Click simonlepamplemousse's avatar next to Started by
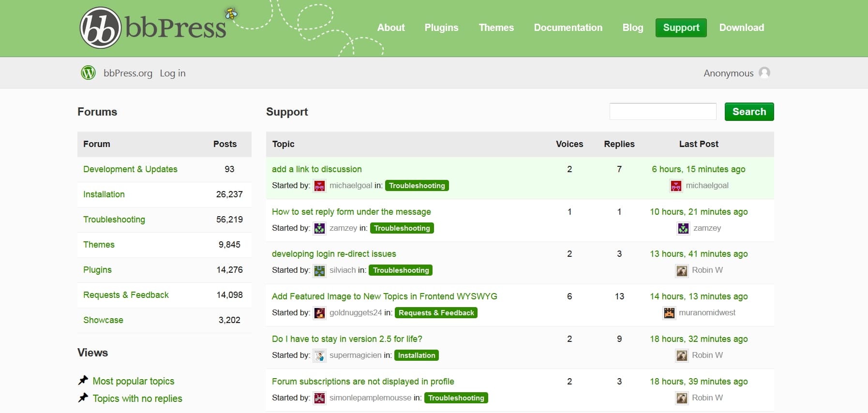This screenshot has height=413, width=868. coord(319,398)
